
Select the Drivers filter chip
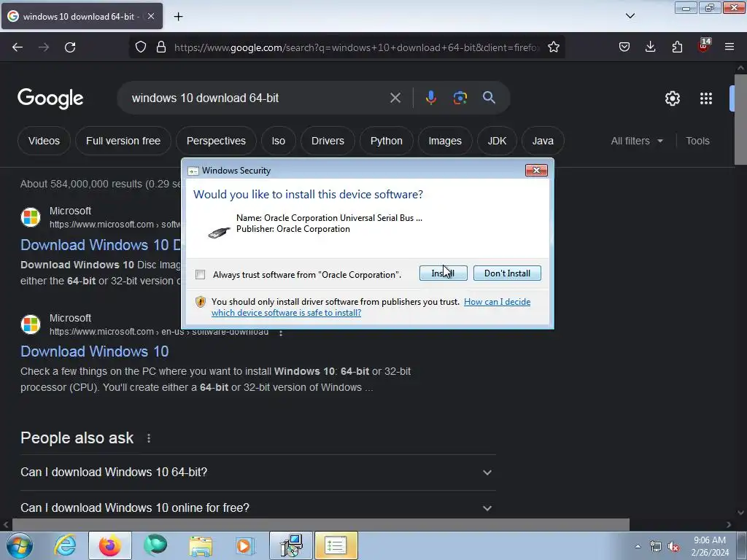328,141
